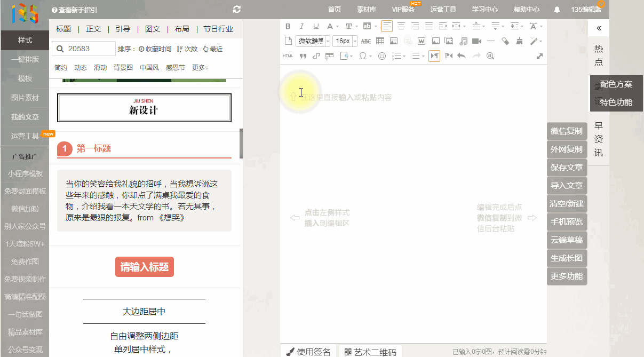This screenshot has width=644, height=357.
Task: Expand the 更多 style filter list
Action: pos(200,68)
